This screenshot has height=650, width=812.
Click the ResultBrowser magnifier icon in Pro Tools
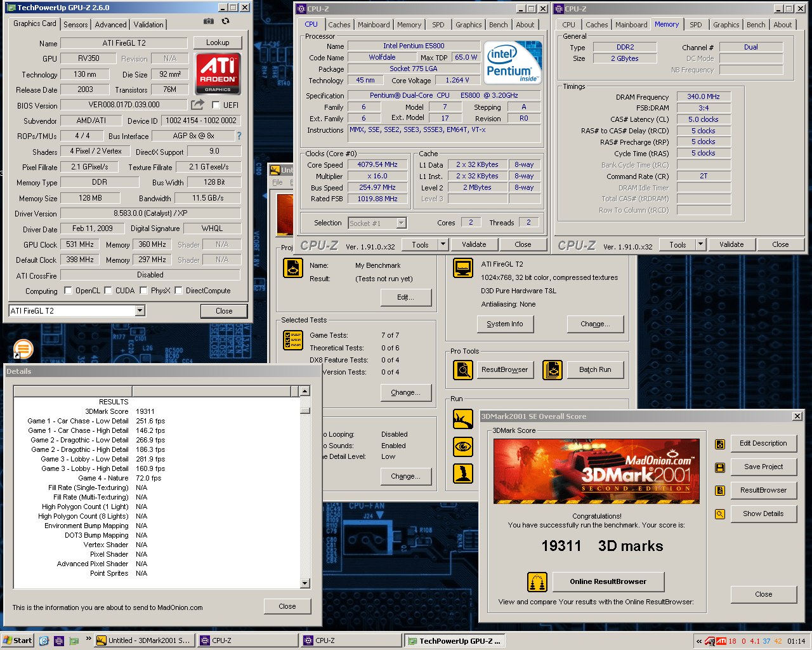point(463,369)
